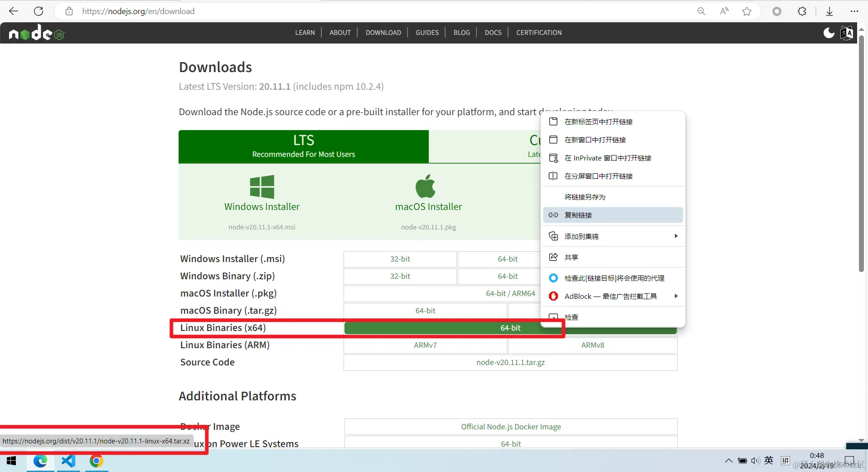The image size is (868, 472).
Task: Download Linux Binaries ARMv7
Action: tap(425, 345)
